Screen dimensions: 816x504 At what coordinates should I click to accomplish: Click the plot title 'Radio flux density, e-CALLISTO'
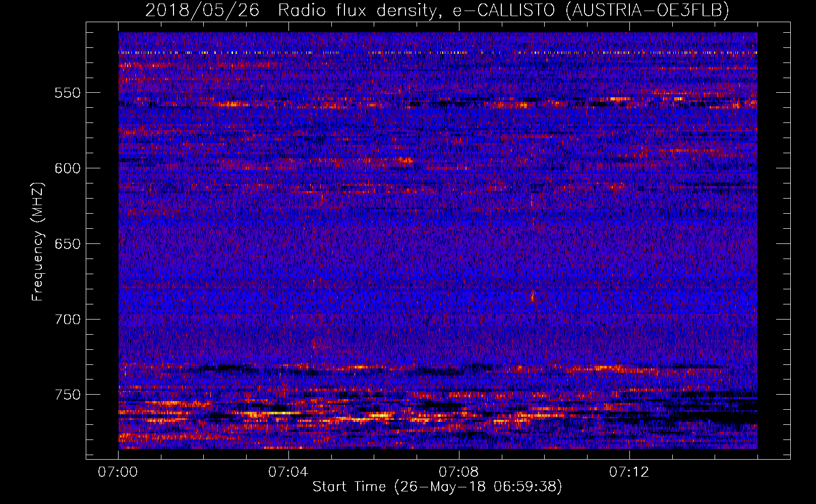click(x=417, y=10)
